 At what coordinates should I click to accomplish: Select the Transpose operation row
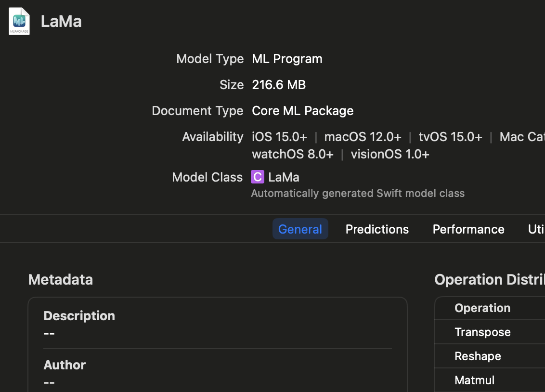482,332
